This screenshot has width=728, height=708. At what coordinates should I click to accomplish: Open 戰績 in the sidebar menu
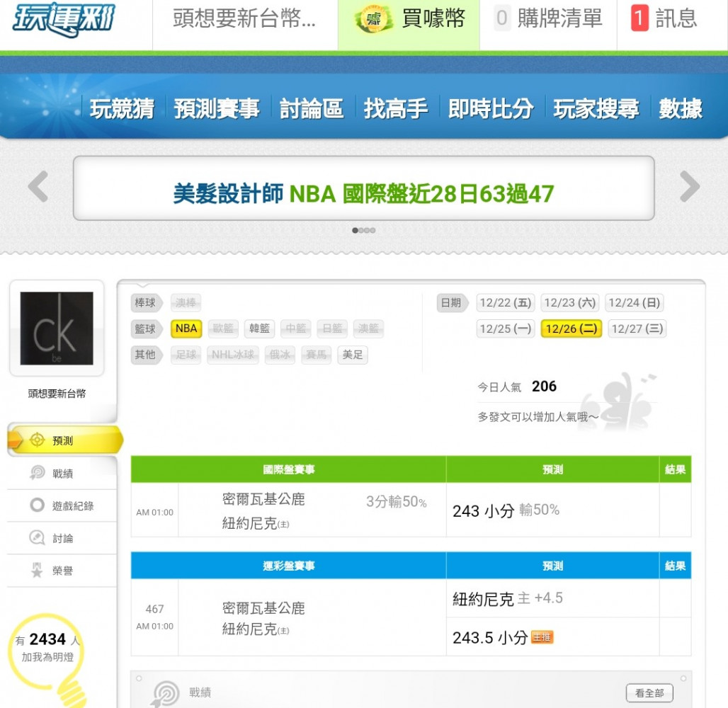coord(62,473)
